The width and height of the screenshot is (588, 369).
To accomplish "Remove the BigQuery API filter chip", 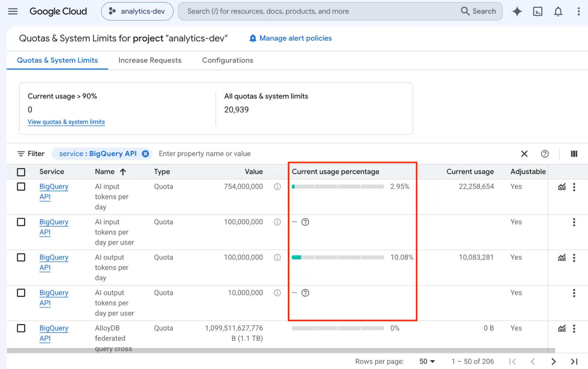I will (x=146, y=154).
